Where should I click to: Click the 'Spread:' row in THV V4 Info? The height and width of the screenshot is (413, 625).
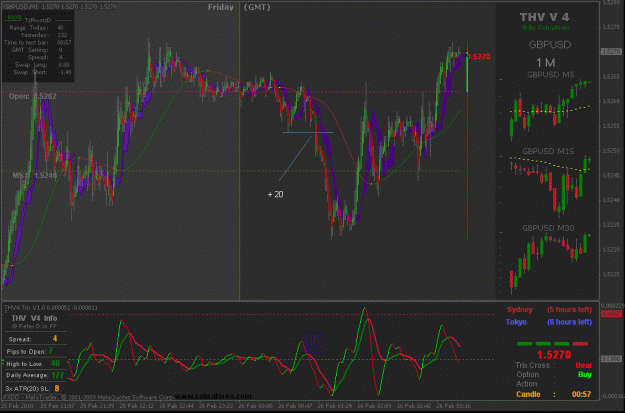click(33, 339)
